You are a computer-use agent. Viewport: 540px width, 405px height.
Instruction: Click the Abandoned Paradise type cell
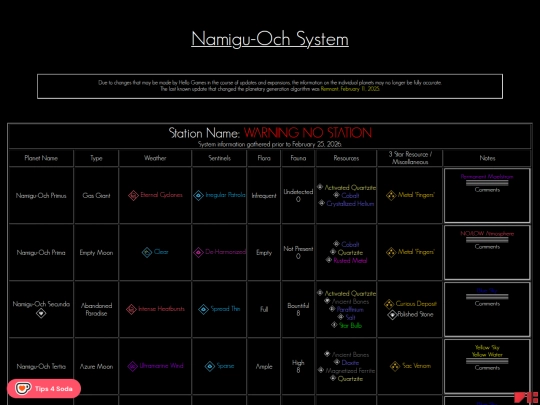pos(96,309)
